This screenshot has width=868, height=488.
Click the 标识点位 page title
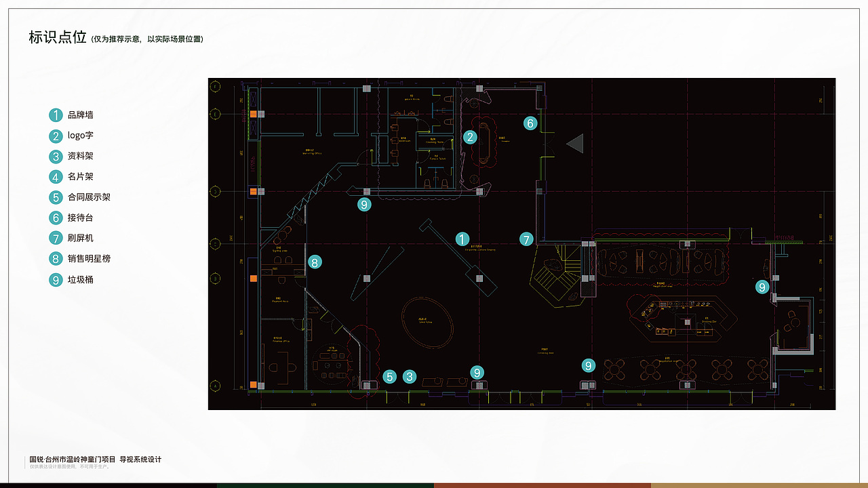tap(58, 37)
